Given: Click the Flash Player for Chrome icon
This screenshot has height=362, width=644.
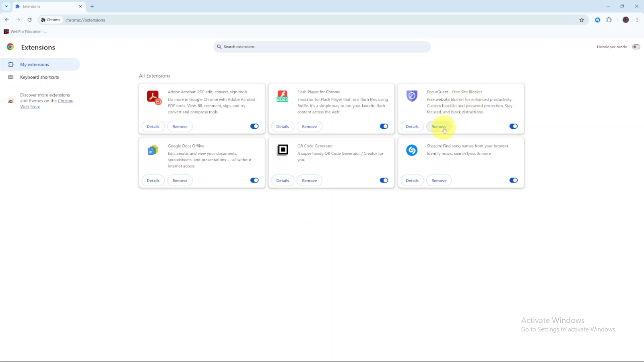Looking at the screenshot, I should [x=283, y=96].
